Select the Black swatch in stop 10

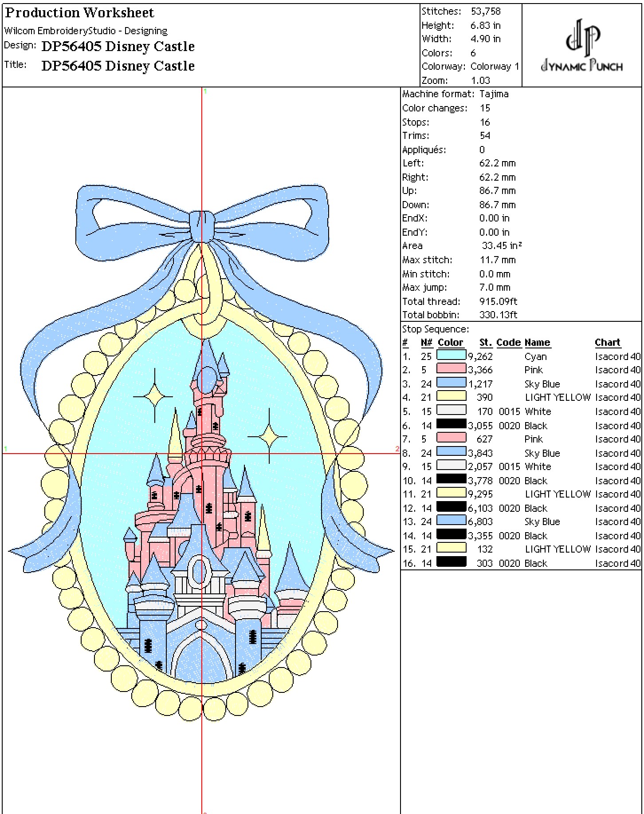coord(451,479)
